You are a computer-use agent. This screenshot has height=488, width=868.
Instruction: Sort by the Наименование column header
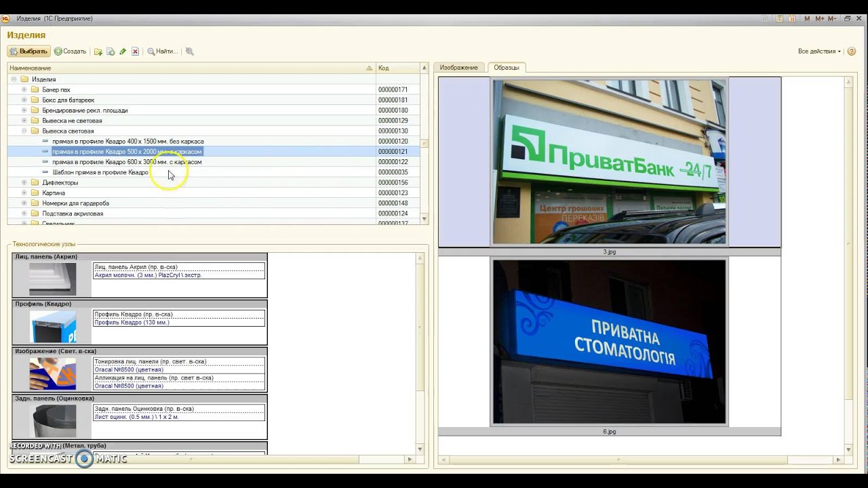[x=191, y=68]
